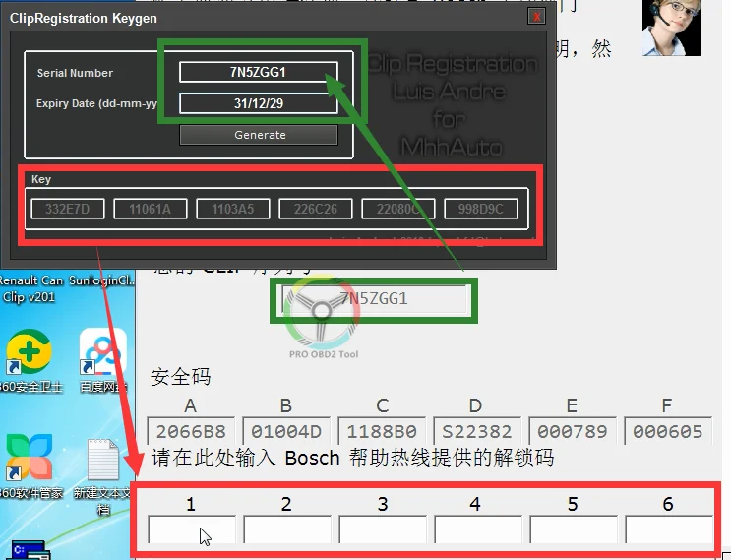Select the key box 332E7D

coord(68,209)
